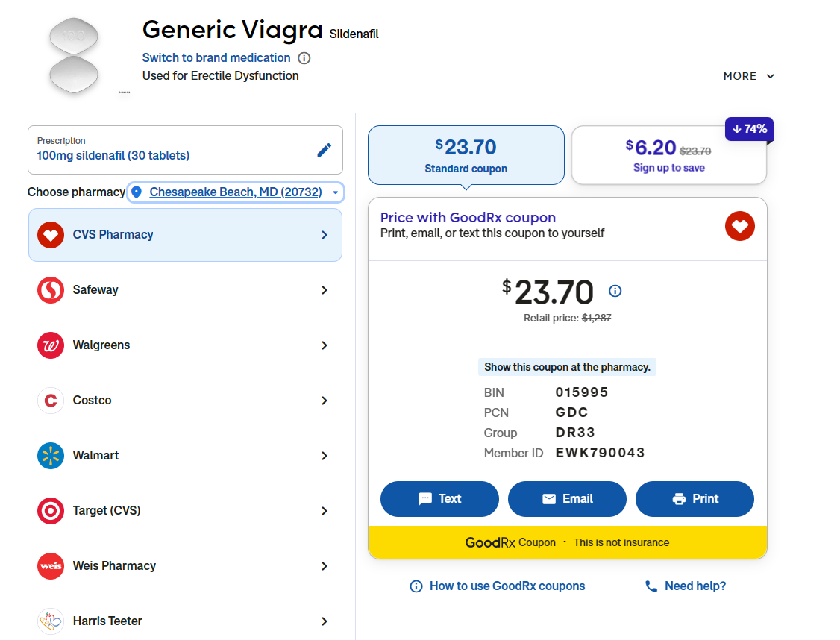
Task: Click phone icon beside Need help
Action: tap(651, 586)
